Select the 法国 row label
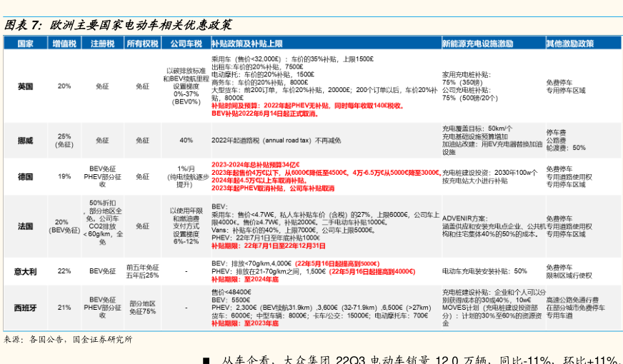This screenshot has height=364, width=623. (x=26, y=226)
